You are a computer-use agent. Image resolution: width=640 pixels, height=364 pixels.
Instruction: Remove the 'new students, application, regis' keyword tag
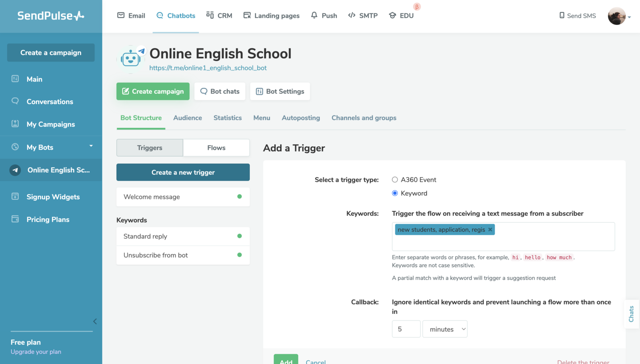click(x=490, y=229)
